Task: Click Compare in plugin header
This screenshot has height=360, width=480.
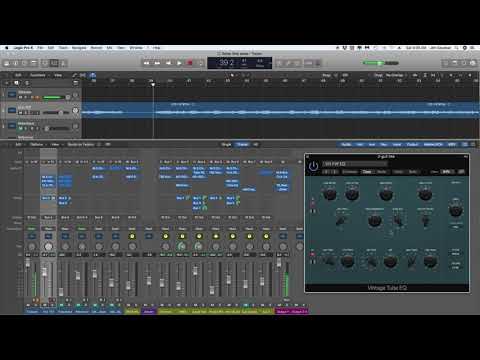Action: coord(349,172)
